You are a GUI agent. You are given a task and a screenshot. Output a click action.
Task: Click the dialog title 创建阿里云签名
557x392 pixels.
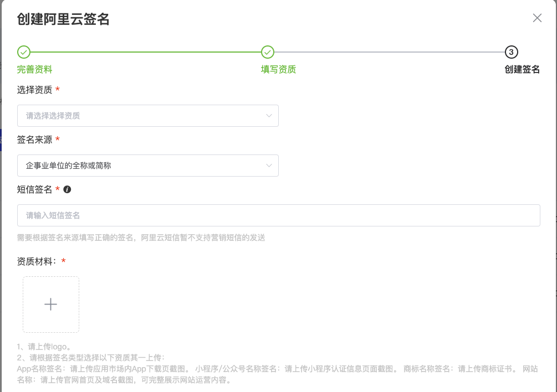point(63,19)
